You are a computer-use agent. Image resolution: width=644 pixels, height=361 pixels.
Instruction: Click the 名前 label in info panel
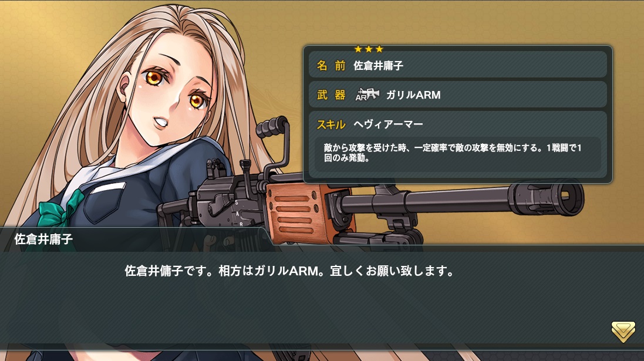[x=331, y=65]
